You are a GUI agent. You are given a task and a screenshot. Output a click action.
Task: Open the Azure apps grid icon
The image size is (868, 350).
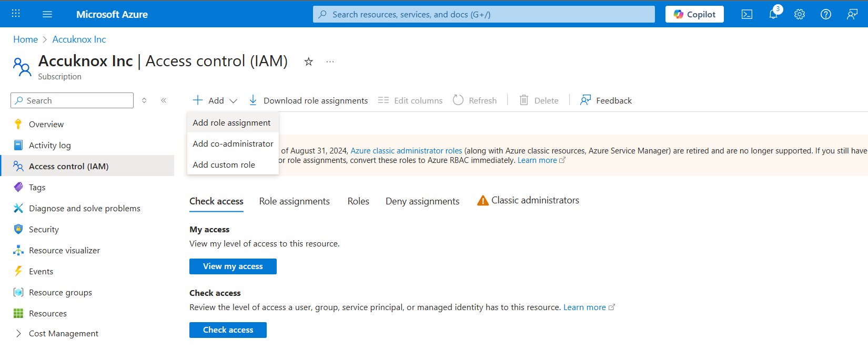pos(16,14)
